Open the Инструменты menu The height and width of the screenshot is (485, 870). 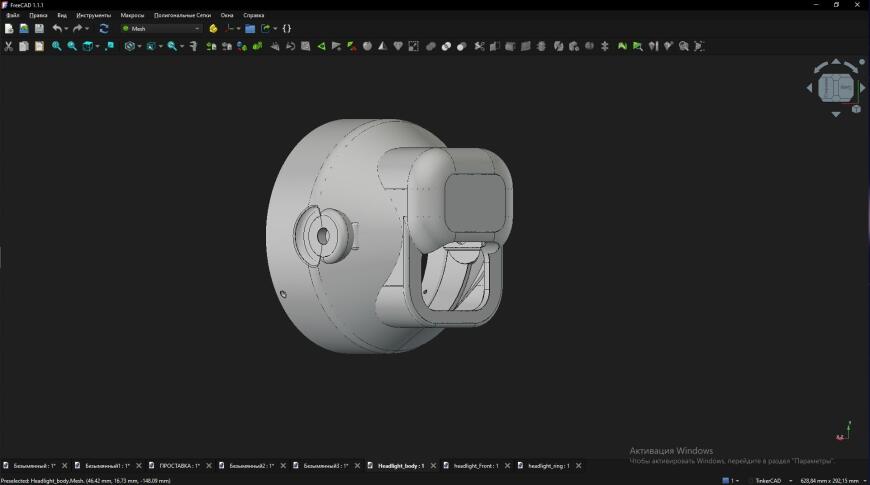(x=94, y=15)
